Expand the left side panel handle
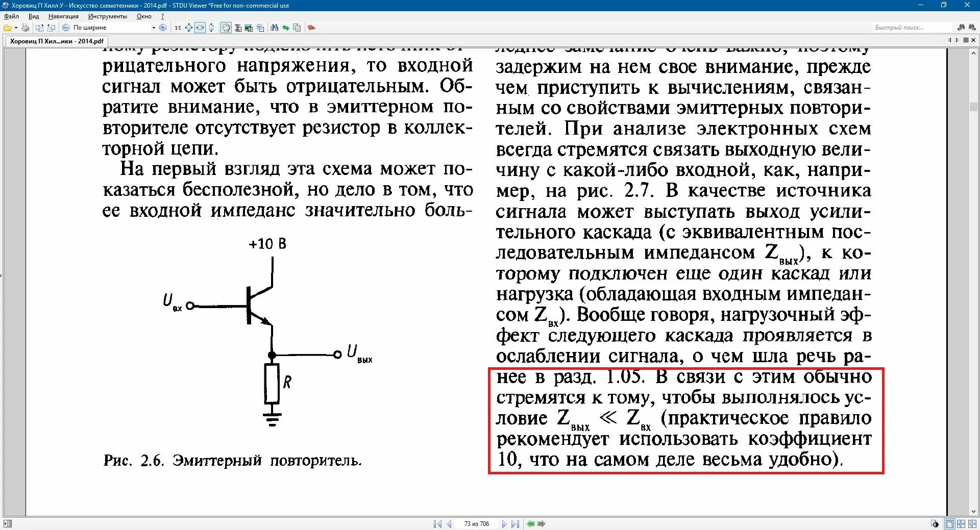Image resolution: width=980 pixels, height=530 pixels. 2,275
